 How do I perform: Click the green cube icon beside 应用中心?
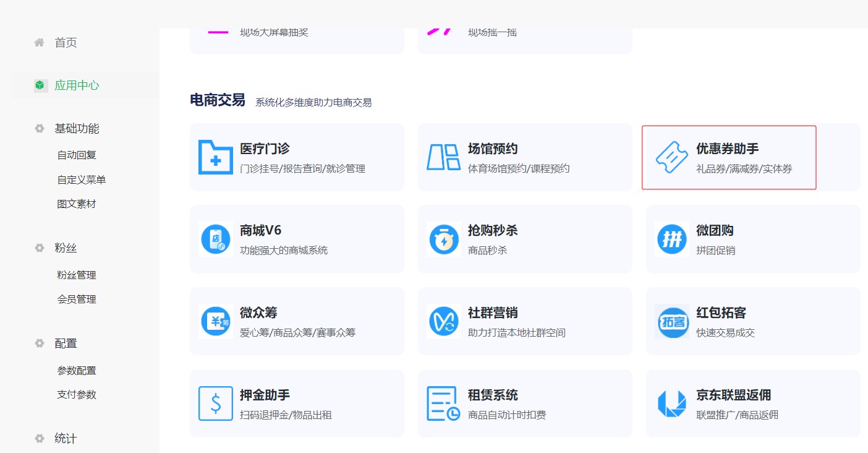[x=40, y=85]
